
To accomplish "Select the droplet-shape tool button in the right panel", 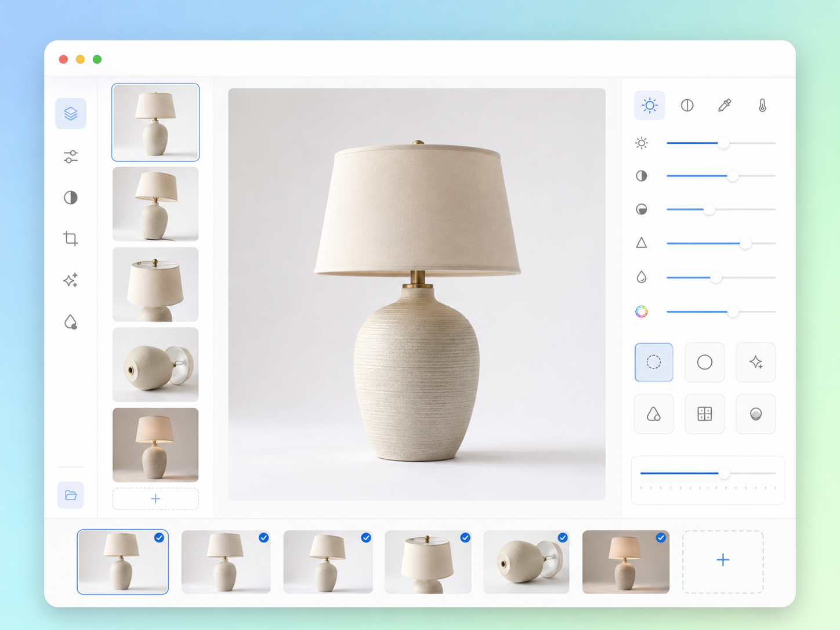I will (x=654, y=414).
